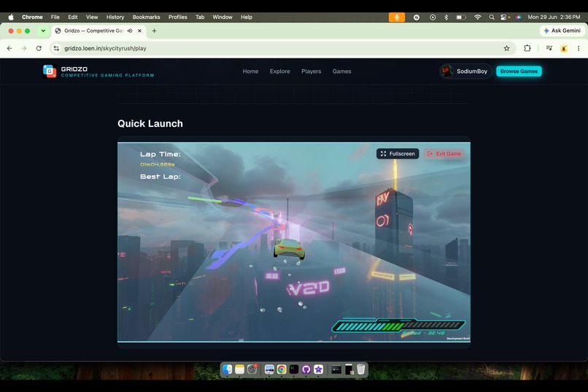
Task: Open the Bluetooth menu bar icon
Action: tap(446, 18)
